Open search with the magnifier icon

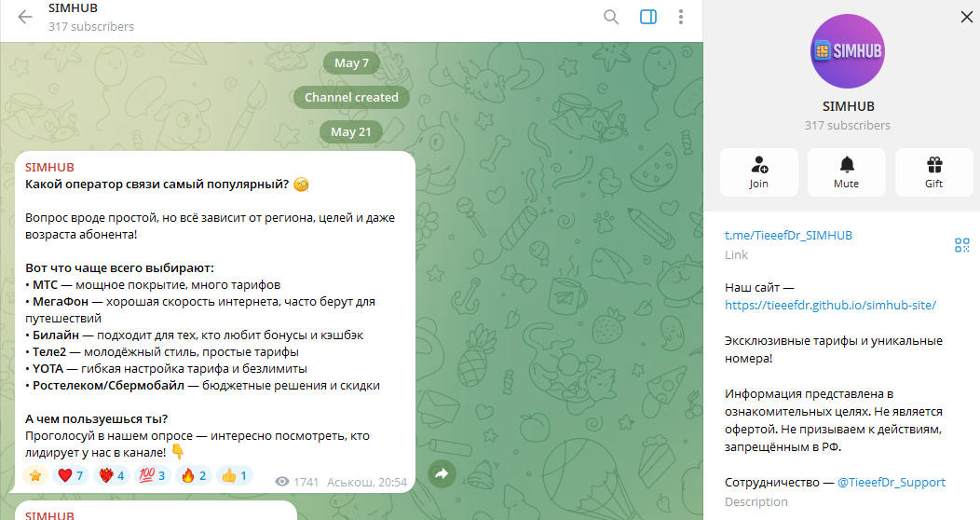tap(611, 17)
